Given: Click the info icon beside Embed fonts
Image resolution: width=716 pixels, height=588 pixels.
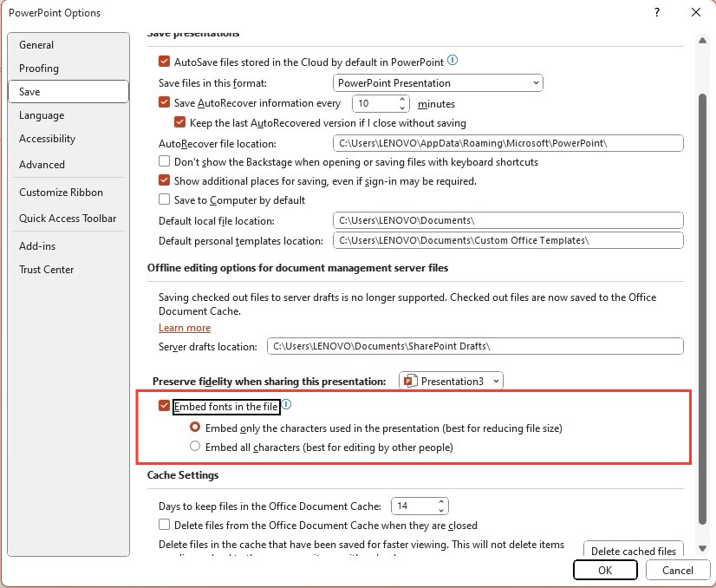Looking at the screenshot, I should click(286, 405).
